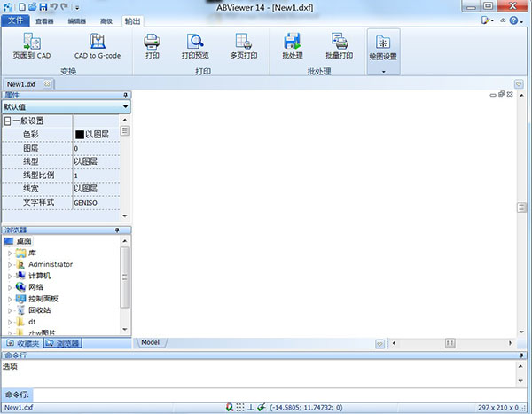The width and height of the screenshot is (532, 414).
Task: Click the help question mark icon
Action: coord(513,19)
